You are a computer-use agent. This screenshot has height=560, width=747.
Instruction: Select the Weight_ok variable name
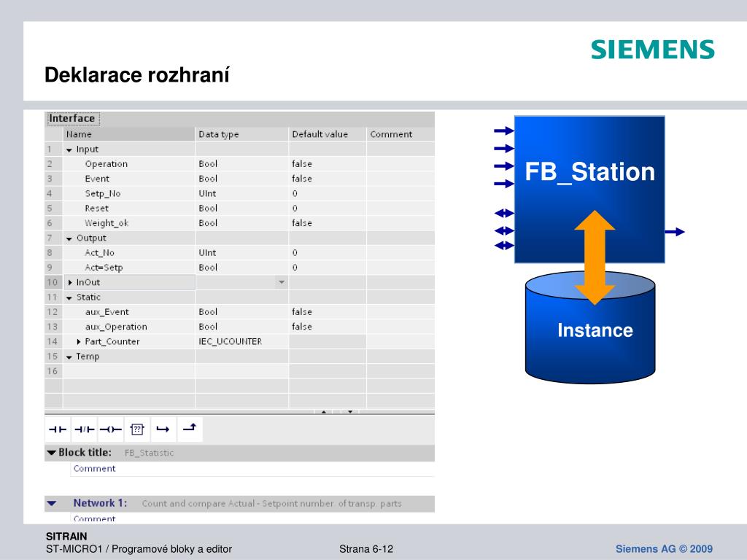[x=107, y=223]
